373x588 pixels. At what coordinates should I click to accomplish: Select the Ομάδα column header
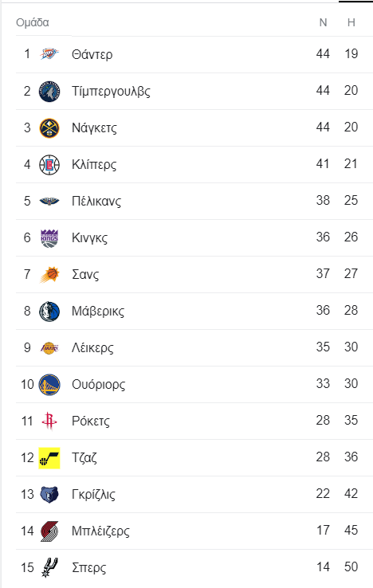(x=32, y=22)
